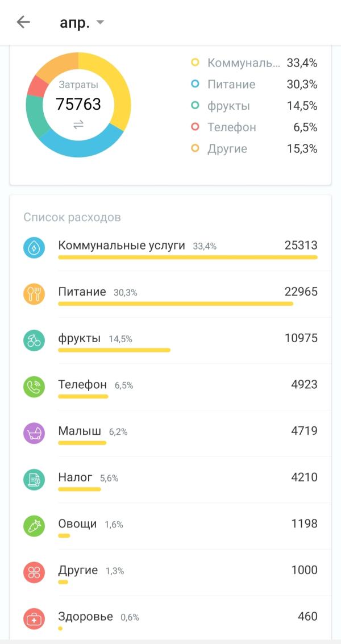This screenshot has height=644, width=341.
Task: Open the Малыш expense row label
Action: [80, 431]
